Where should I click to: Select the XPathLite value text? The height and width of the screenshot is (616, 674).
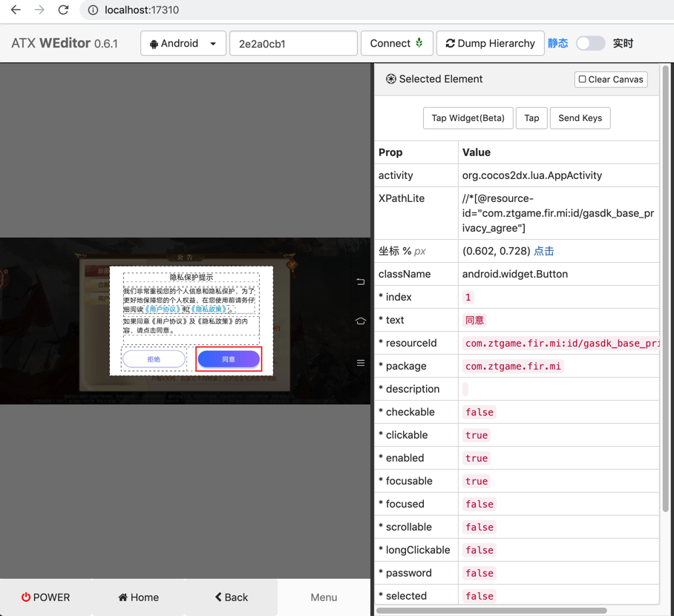[558, 213]
